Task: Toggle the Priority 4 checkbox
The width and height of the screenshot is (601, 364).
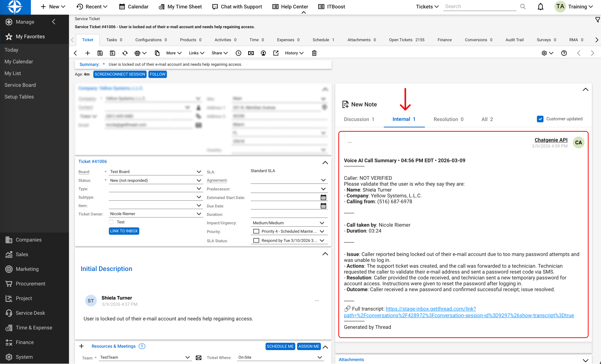Action: (256, 231)
